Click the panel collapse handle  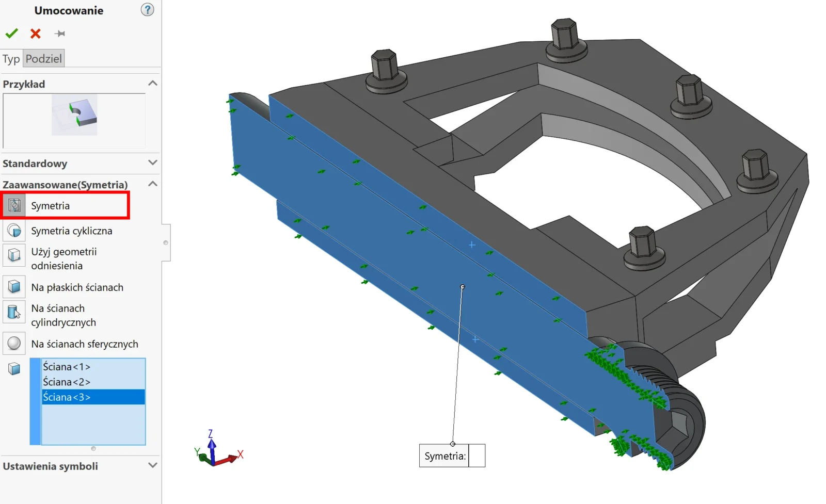click(x=166, y=242)
